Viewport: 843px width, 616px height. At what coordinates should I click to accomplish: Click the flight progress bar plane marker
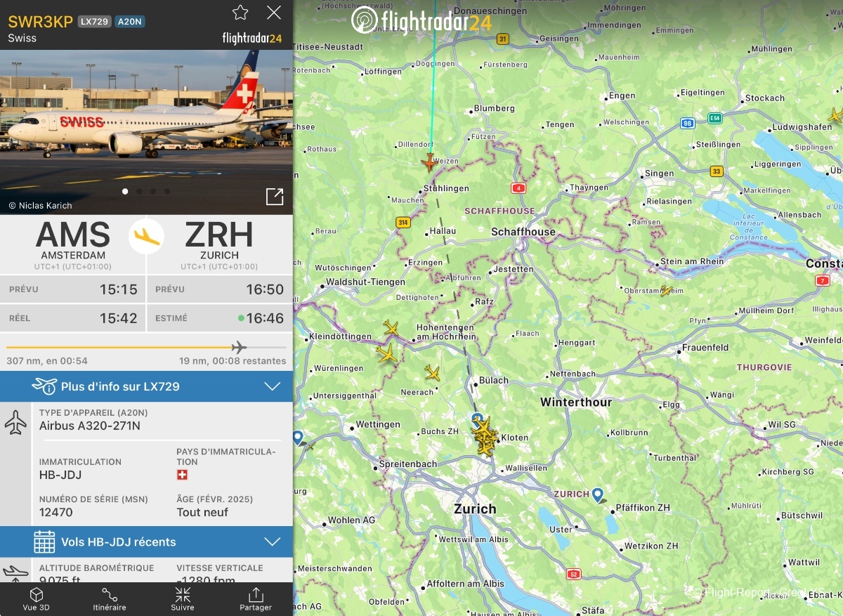pos(239,347)
